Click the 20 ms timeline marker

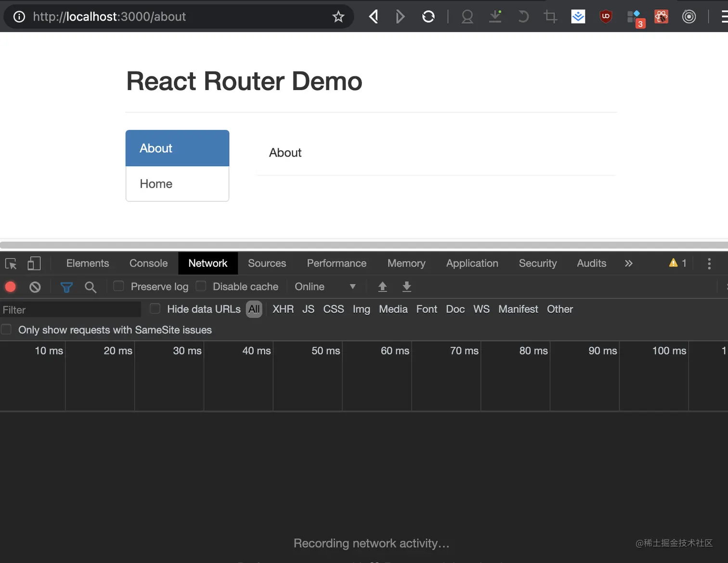pyautogui.click(x=117, y=351)
